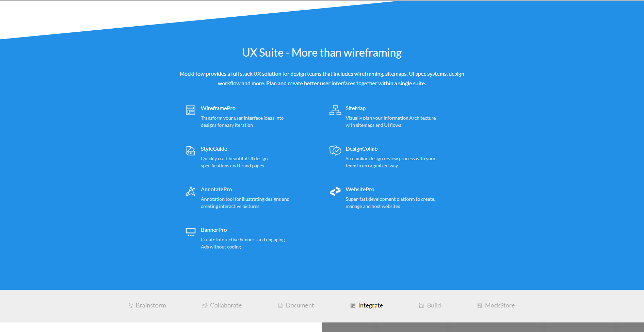Switch to the Build tab
The image size is (644, 332).
(x=430, y=305)
